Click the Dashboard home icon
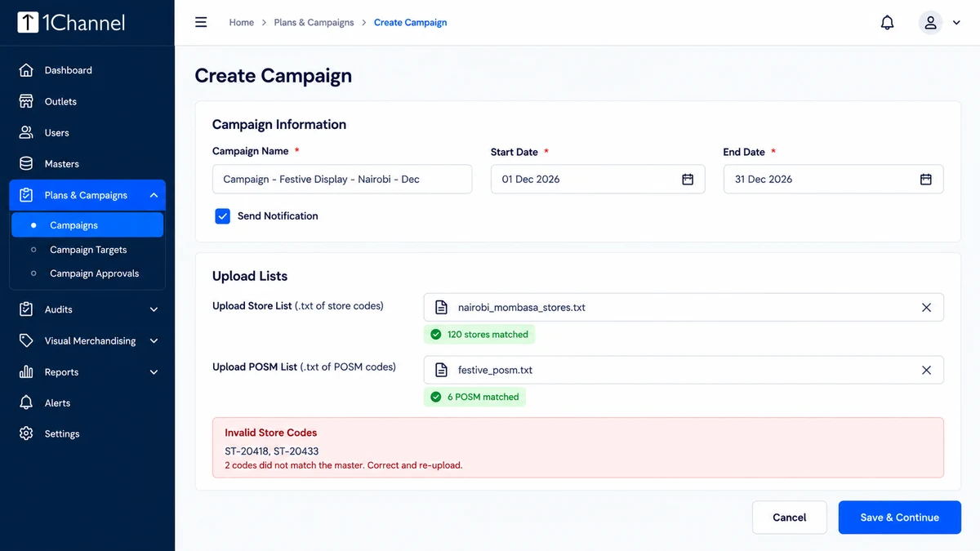Image resolution: width=980 pixels, height=551 pixels. pyautogui.click(x=26, y=70)
